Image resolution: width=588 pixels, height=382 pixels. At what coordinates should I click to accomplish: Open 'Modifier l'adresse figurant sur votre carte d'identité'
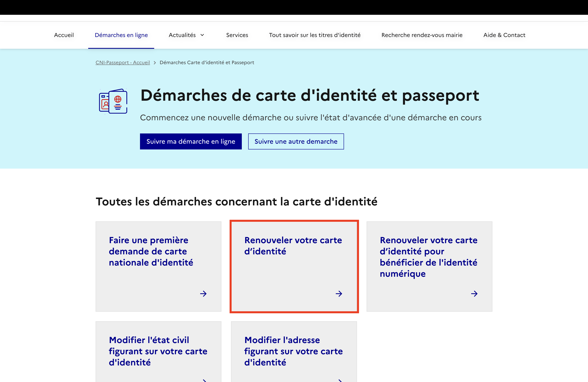[294, 351]
